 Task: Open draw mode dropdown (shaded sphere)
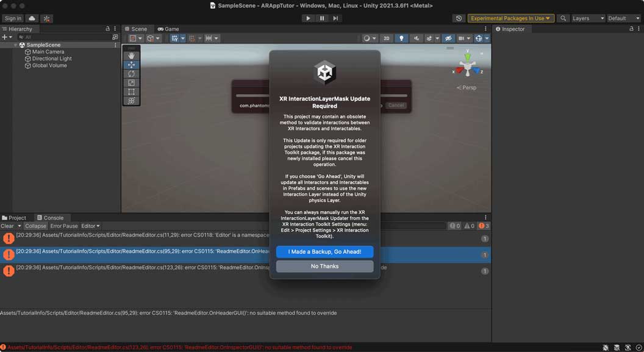370,38
